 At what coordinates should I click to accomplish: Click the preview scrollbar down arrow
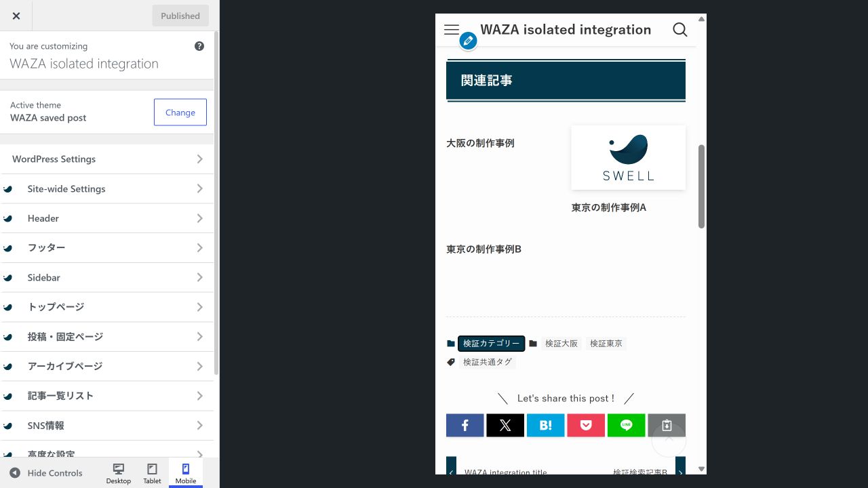click(x=702, y=469)
